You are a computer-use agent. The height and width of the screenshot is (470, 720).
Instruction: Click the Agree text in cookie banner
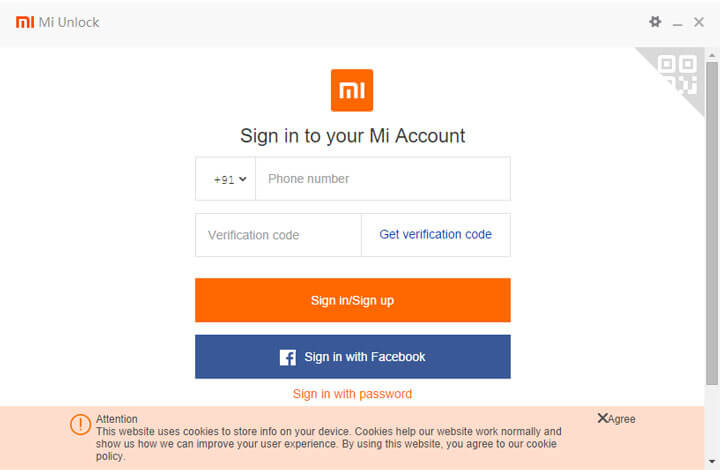[622, 419]
